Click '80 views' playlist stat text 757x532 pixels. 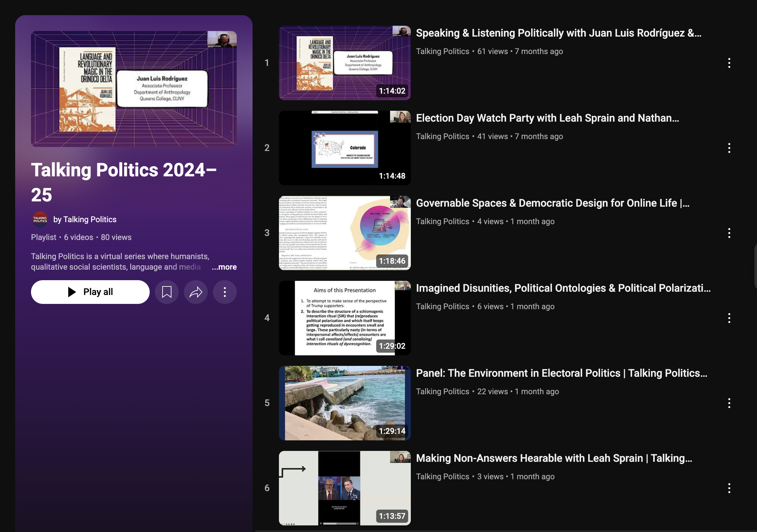(x=116, y=237)
